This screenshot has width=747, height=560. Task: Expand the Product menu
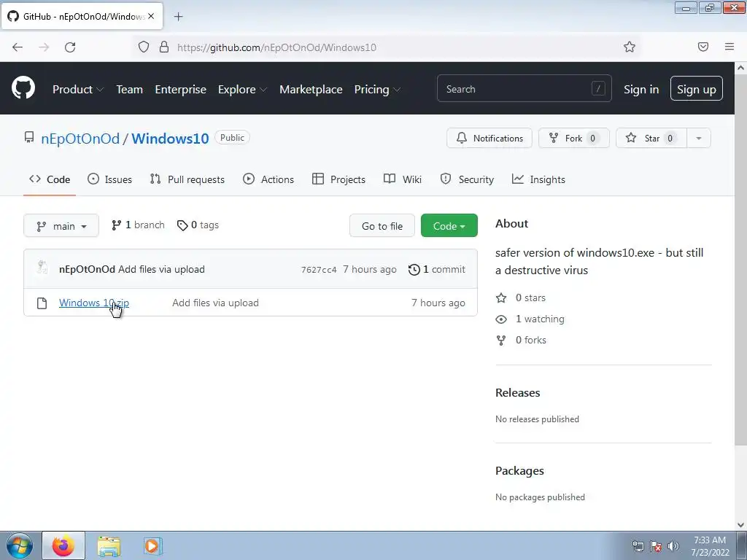click(x=78, y=90)
